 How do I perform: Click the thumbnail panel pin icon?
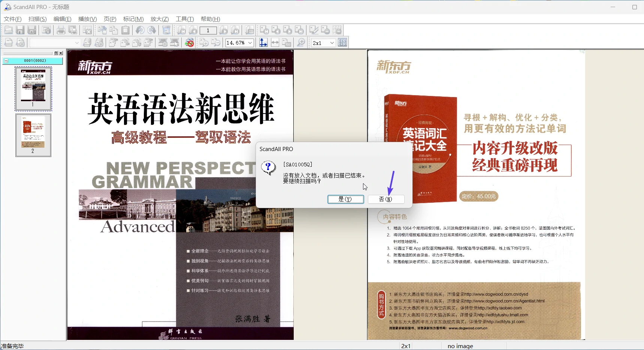pyautogui.click(x=56, y=53)
